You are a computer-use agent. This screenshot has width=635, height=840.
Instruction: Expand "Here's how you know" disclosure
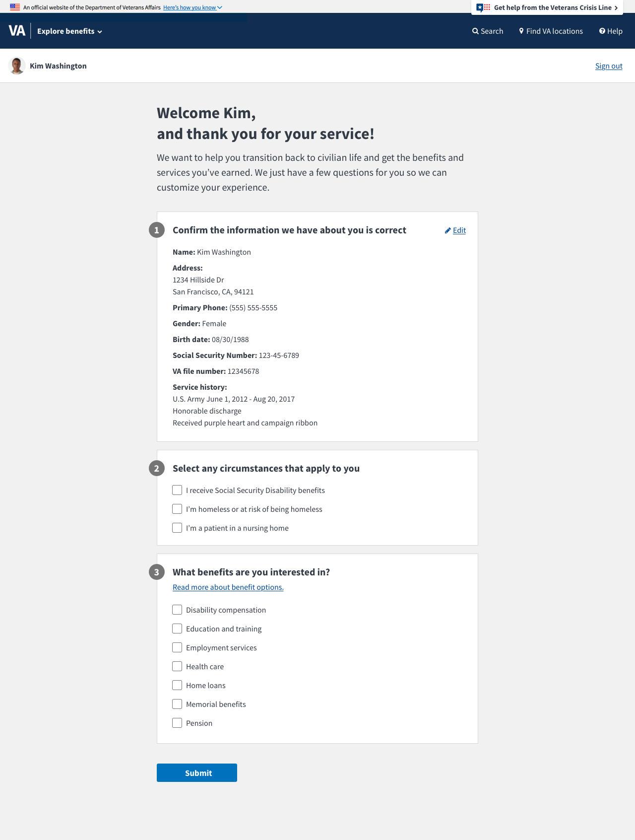[x=192, y=7]
